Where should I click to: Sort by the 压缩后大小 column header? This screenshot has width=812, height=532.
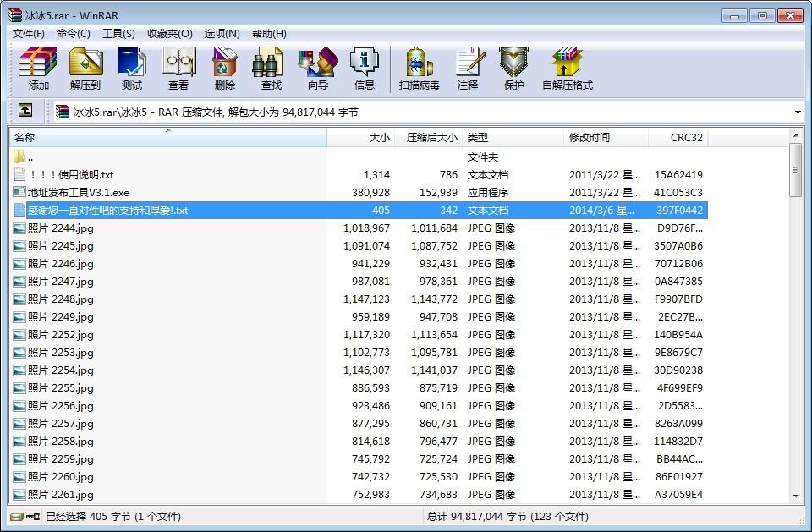(x=428, y=137)
